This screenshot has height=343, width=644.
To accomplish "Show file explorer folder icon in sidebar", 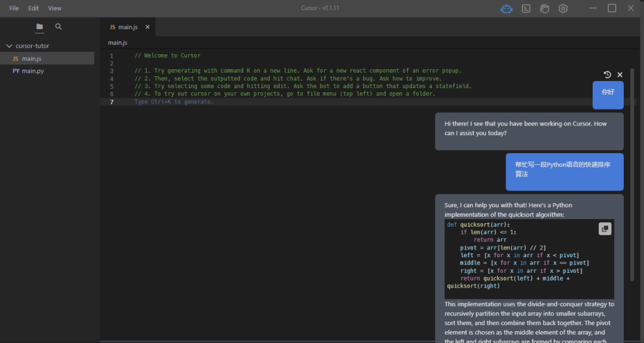I will tap(39, 27).
